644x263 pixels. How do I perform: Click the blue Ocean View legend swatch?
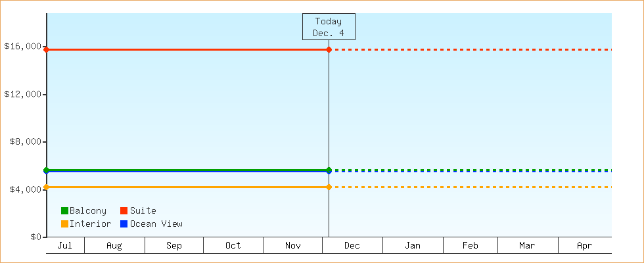click(x=124, y=224)
